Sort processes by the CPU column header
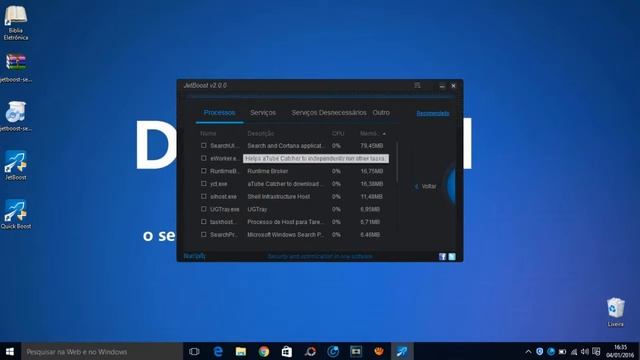The height and width of the screenshot is (360, 640). point(338,133)
